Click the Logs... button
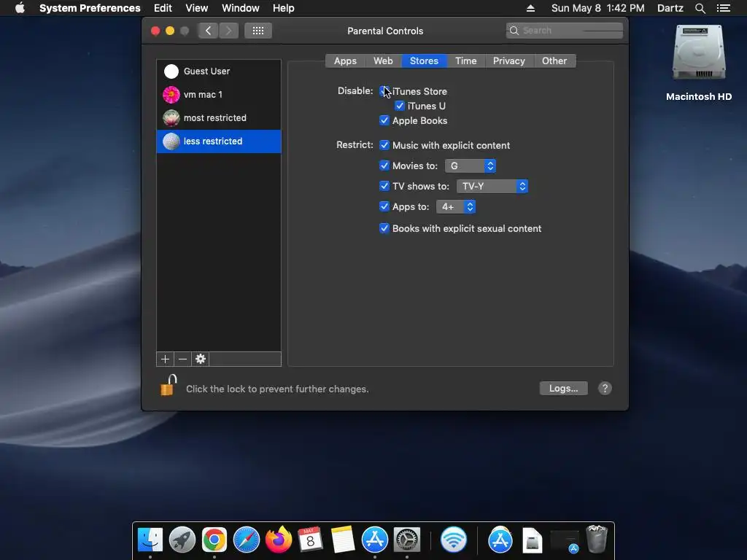 (564, 389)
